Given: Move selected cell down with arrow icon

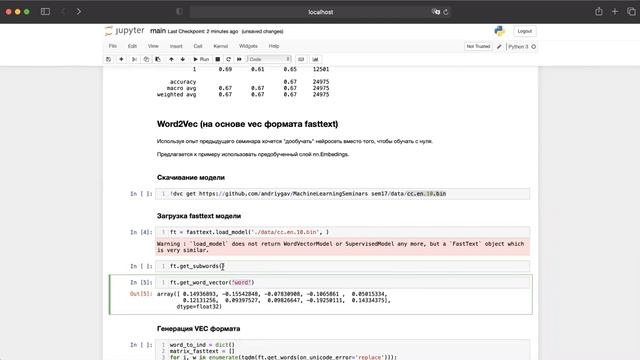Looking at the screenshot, I should coord(182,59).
